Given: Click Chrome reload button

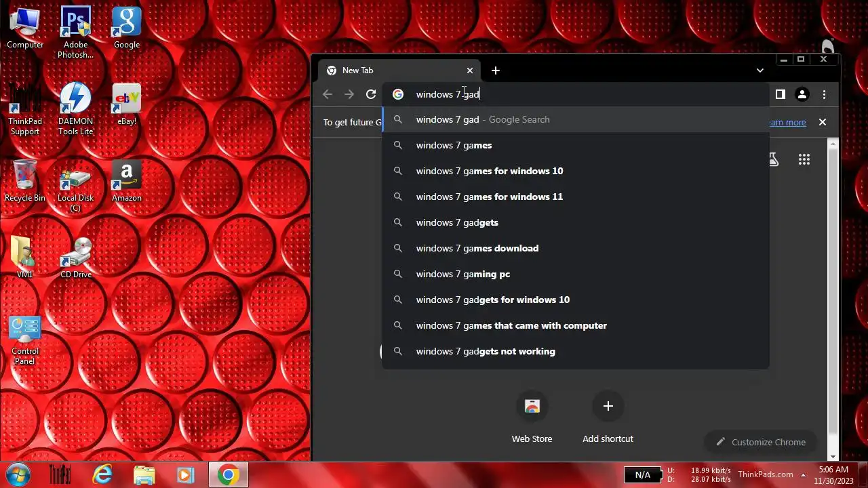Looking at the screenshot, I should pos(371,94).
